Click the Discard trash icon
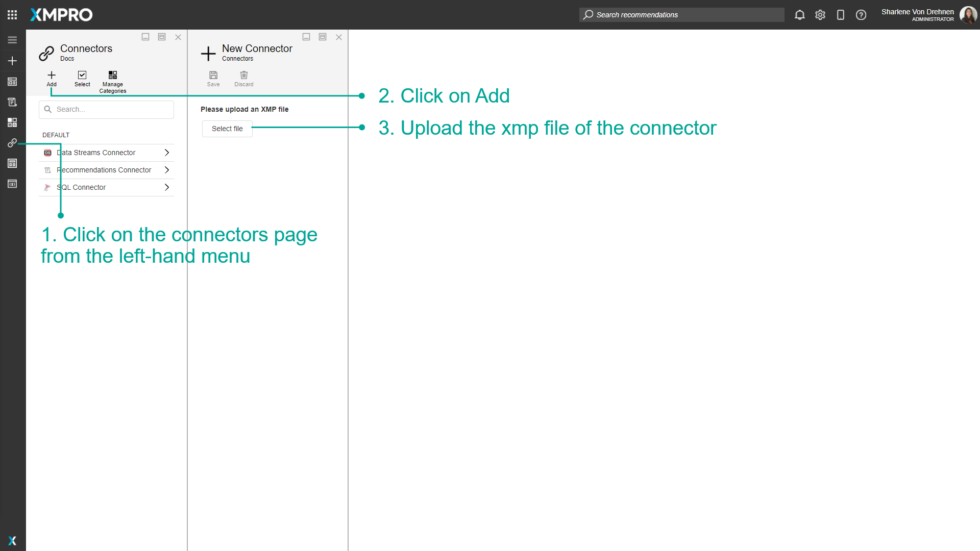This screenshot has width=980, height=551. (x=243, y=78)
